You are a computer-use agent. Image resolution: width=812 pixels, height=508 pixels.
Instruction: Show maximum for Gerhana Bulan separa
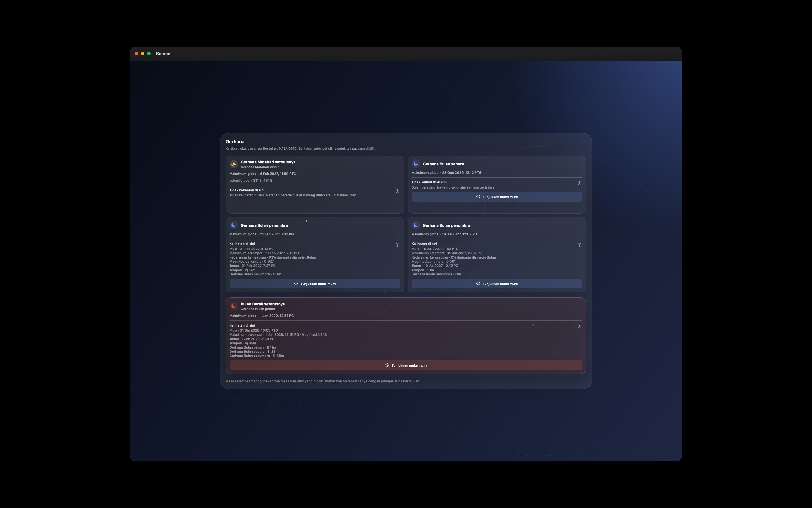tap(497, 197)
